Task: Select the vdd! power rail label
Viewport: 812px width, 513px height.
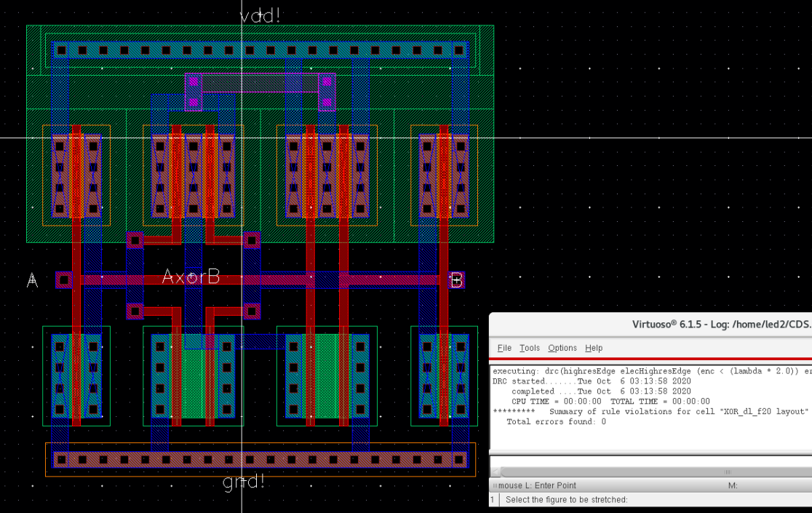Action: [259, 15]
